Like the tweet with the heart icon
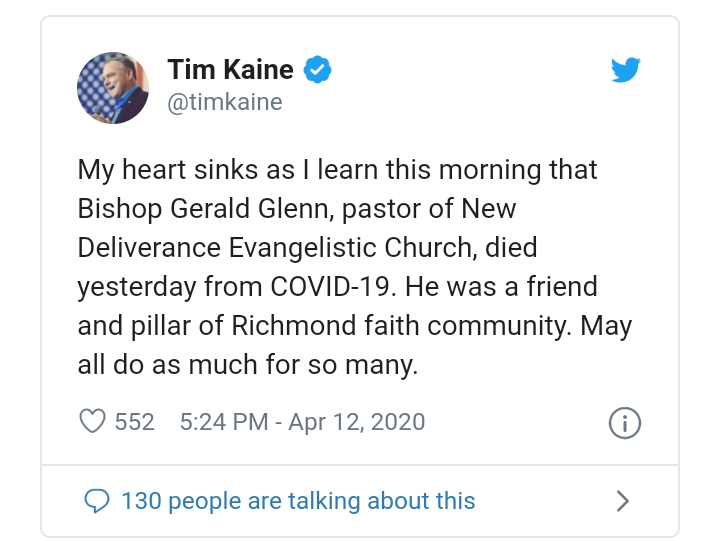720x541 pixels. point(92,422)
